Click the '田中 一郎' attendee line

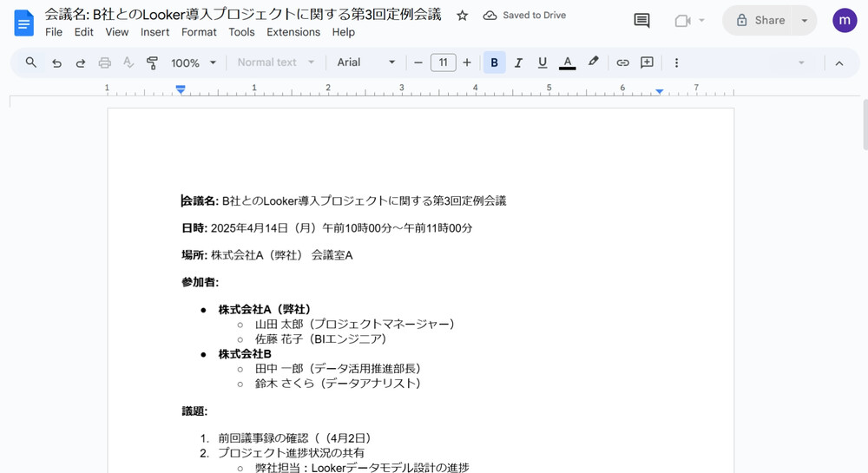coord(338,369)
